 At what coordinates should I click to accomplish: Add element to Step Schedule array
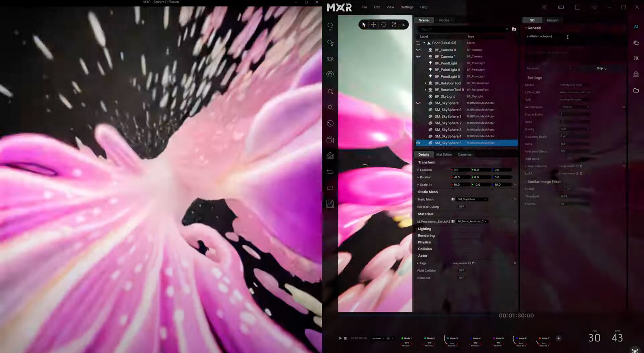(x=577, y=166)
